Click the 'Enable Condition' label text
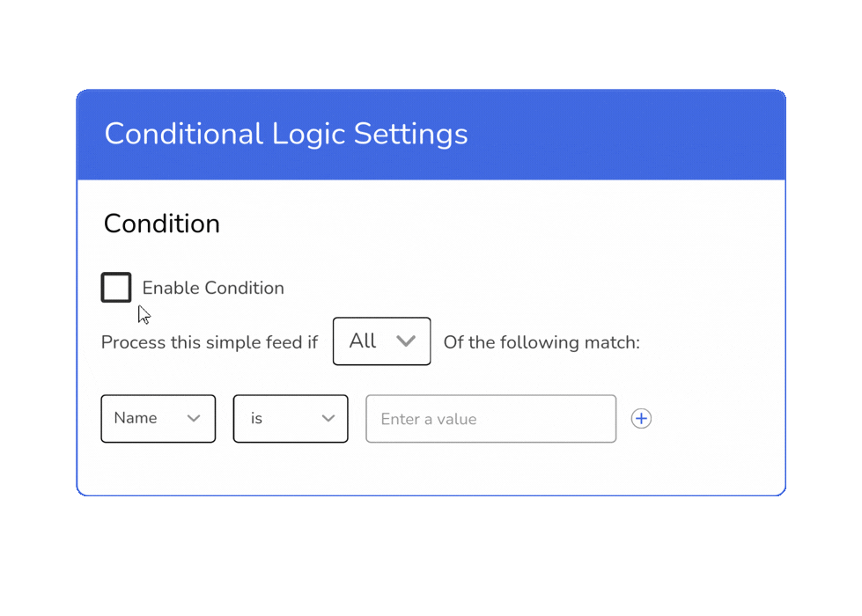This screenshot has width=862, height=616. tap(213, 289)
